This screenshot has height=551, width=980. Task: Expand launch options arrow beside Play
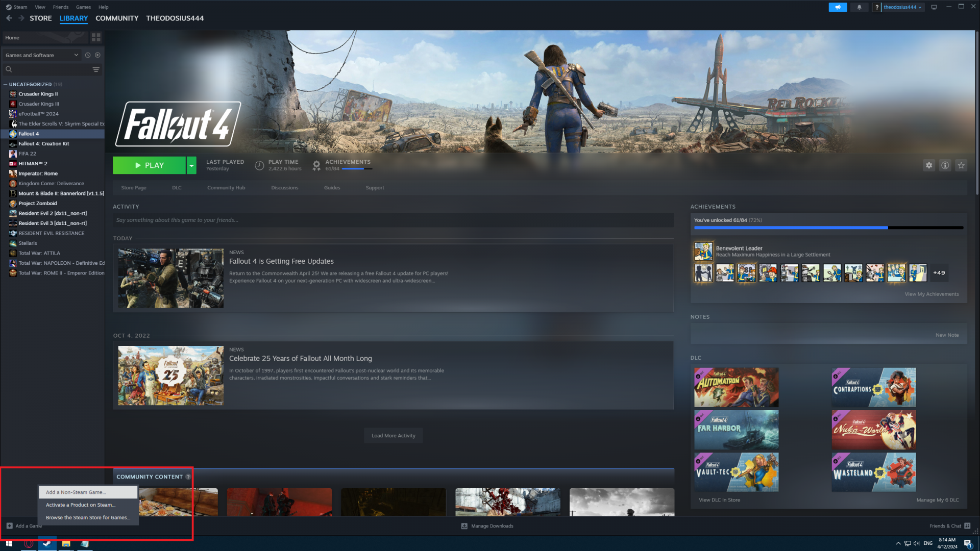click(x=191, y=165)
